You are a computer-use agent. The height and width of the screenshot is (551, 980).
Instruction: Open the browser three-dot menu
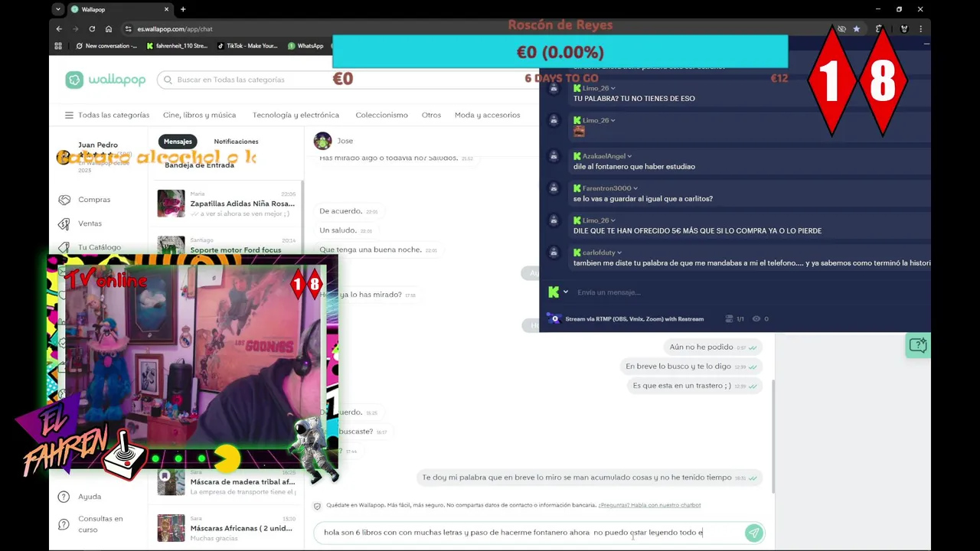coord(921,29)
